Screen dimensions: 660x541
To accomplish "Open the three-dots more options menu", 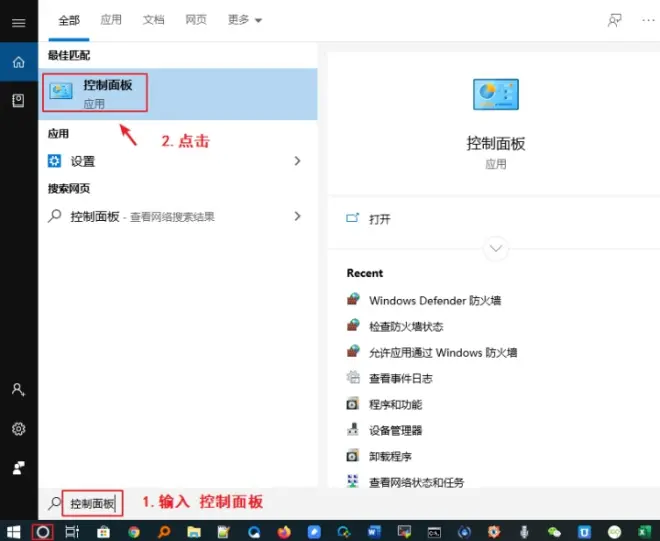I will (x=649, y=20).
